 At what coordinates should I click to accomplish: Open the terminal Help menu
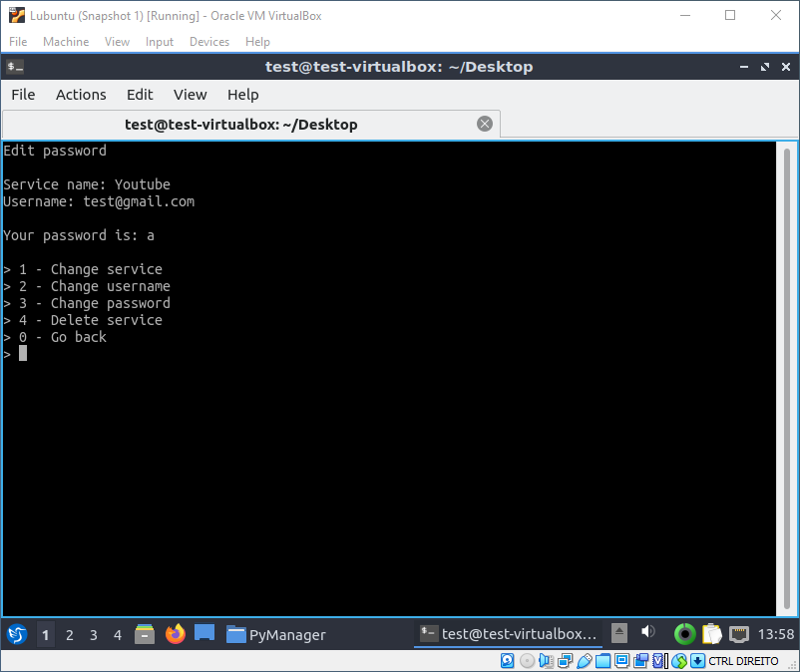(242, 95)
